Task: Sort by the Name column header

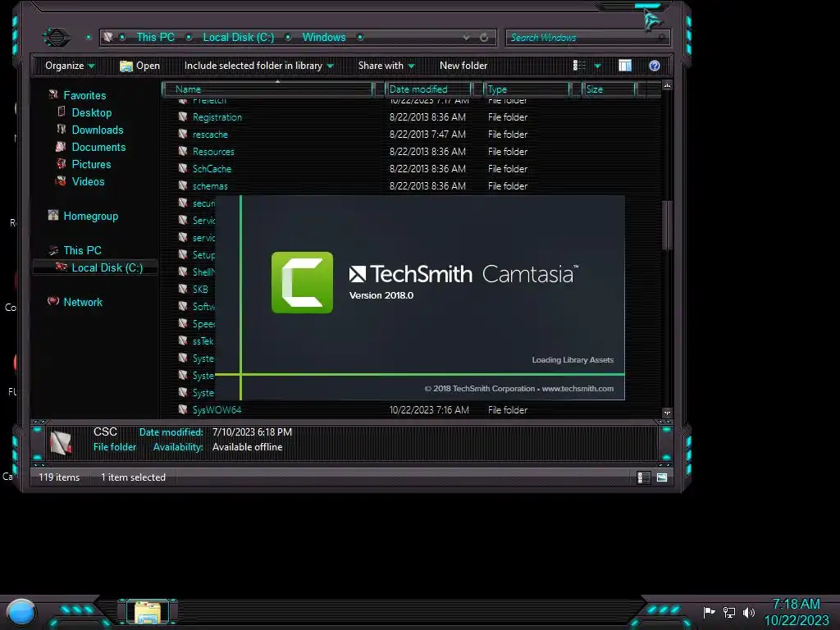Action: [x=268, y=89]
